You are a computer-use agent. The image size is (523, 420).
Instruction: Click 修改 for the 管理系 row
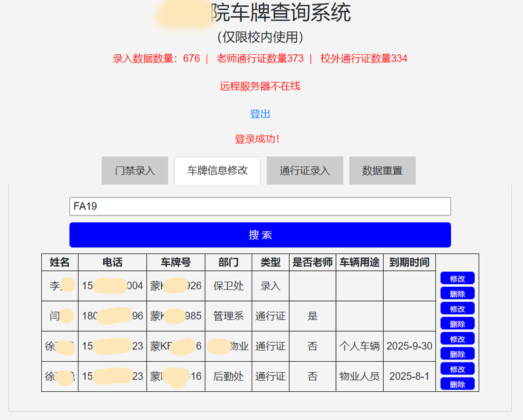pyautogui.click(x=457, y=309)
